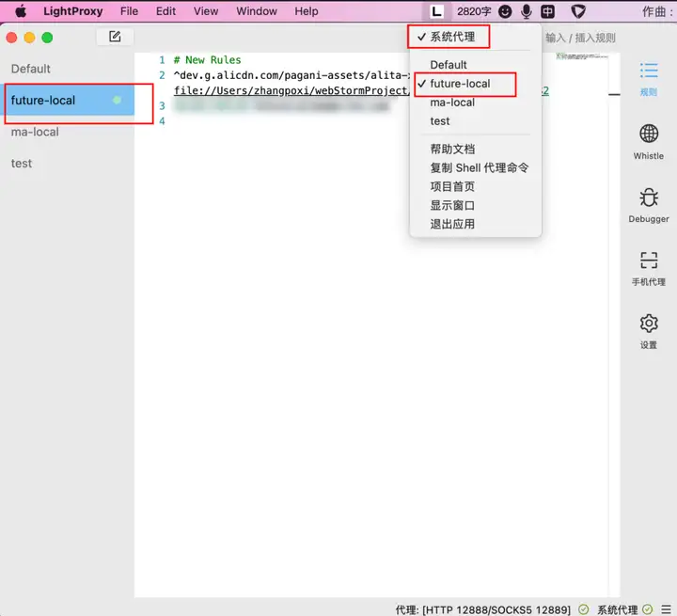677x616 pixels.
Task: Choose 复制 Shell 代理命令 menu entry
Action: coord(479,167)
